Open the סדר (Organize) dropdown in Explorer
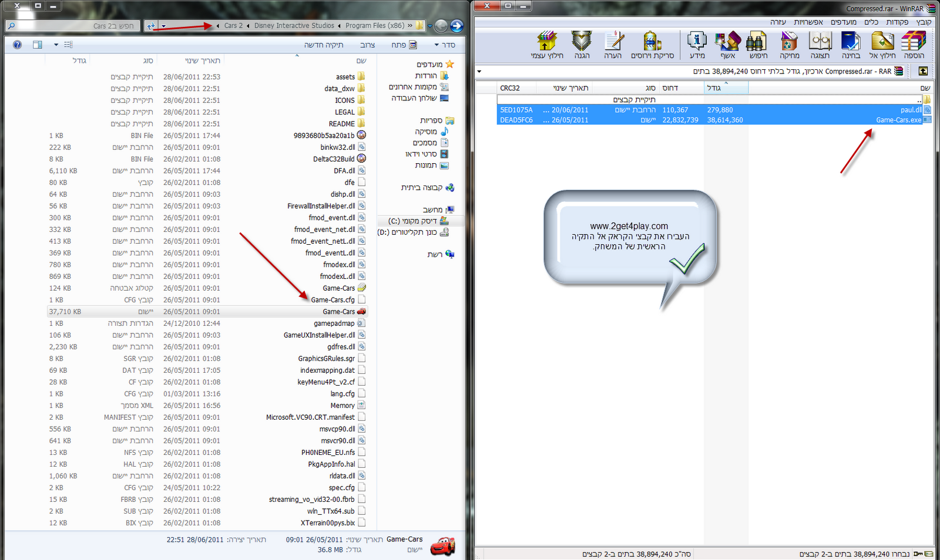 coord(445,45)
